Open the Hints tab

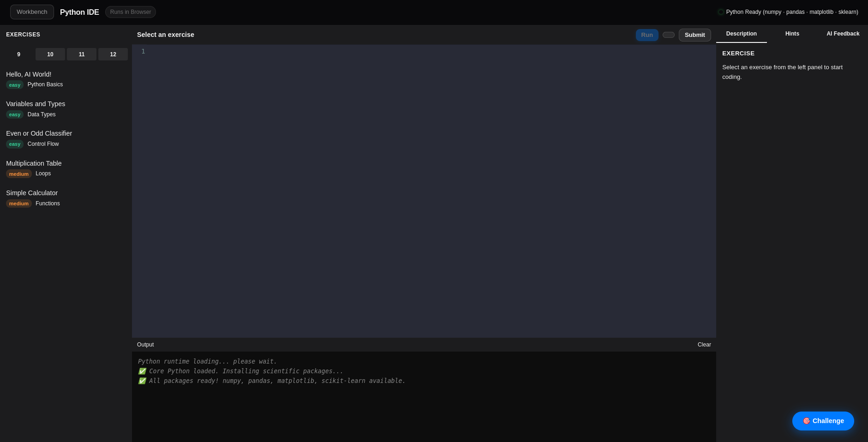(x=792, y=34)
